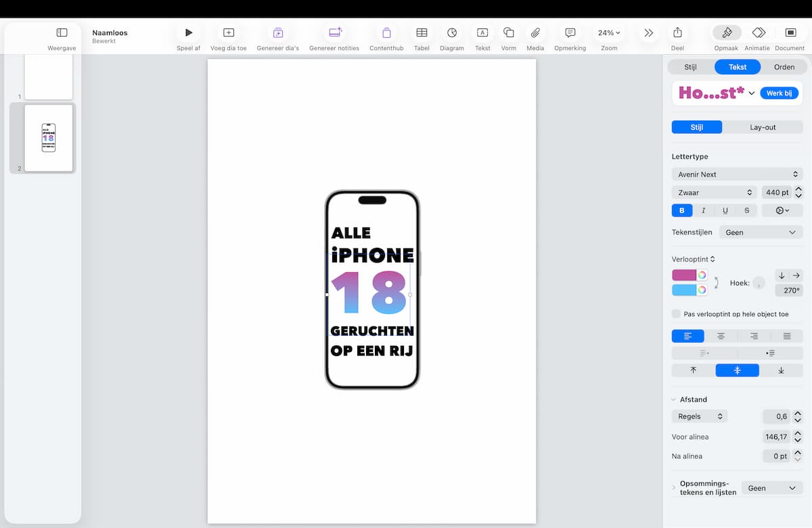
Task: Open the Animatie inspector
Action: click(759, 32)
